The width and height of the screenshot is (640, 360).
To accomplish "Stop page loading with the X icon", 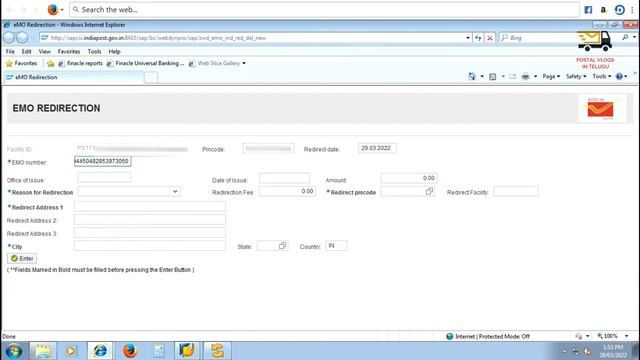I will pos(490,38).
